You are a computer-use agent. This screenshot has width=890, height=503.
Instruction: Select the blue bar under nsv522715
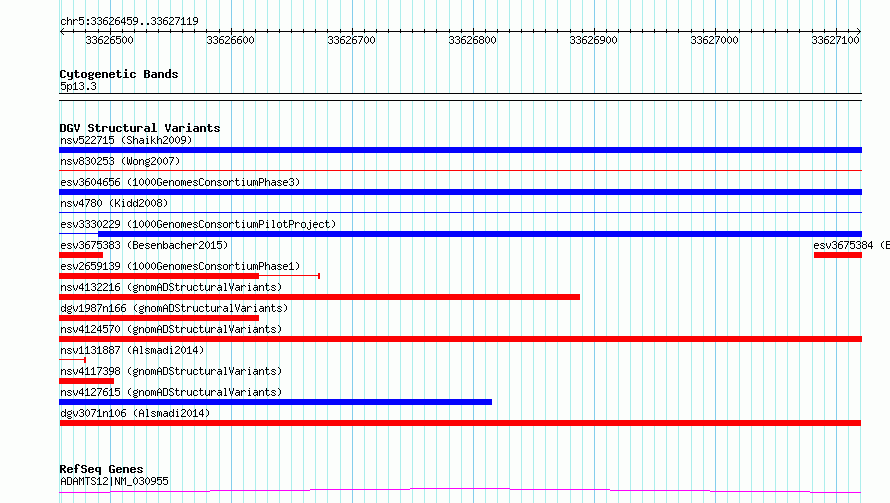pos(460,150)
